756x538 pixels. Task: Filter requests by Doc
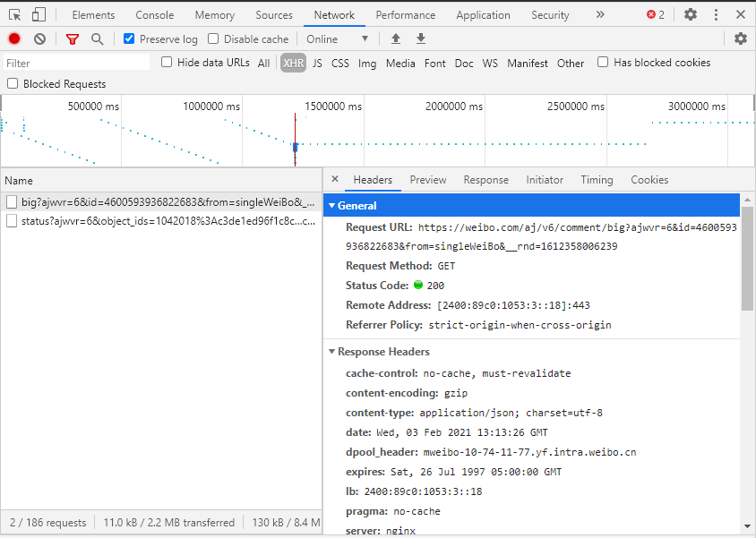point(464,63)
